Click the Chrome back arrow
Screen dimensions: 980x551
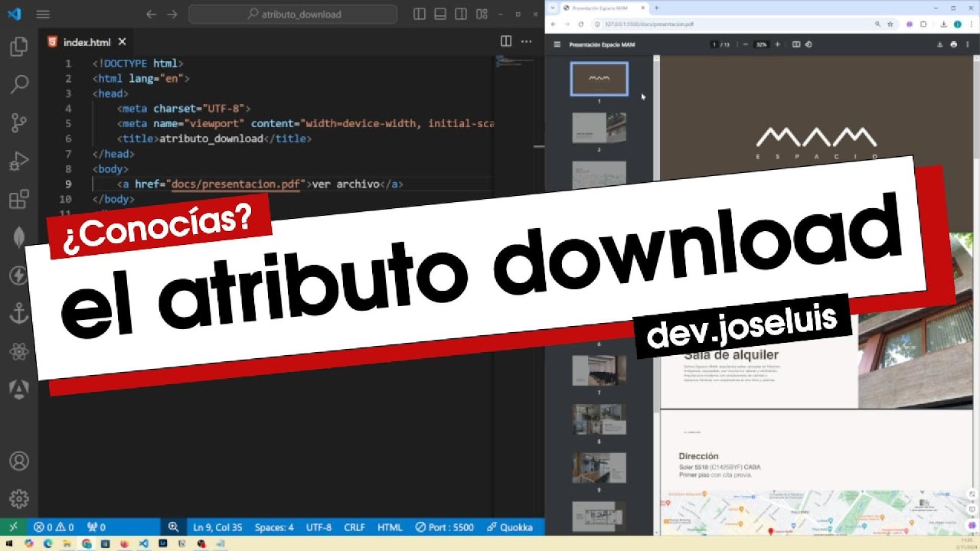(x=554, y=24)
